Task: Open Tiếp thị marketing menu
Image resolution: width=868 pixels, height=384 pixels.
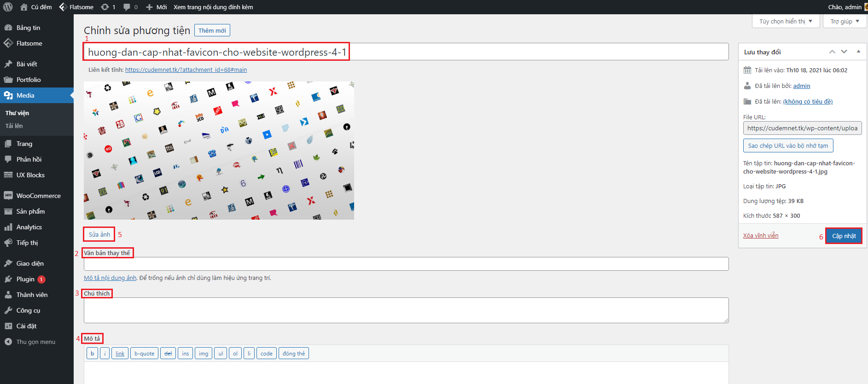Action: tap(37, 243)
